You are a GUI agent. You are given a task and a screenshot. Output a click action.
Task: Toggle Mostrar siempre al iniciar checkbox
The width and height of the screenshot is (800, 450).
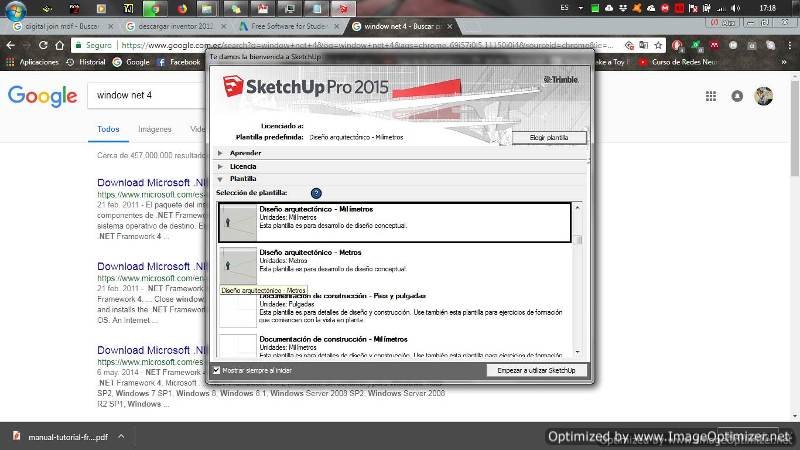click(216, 370)
